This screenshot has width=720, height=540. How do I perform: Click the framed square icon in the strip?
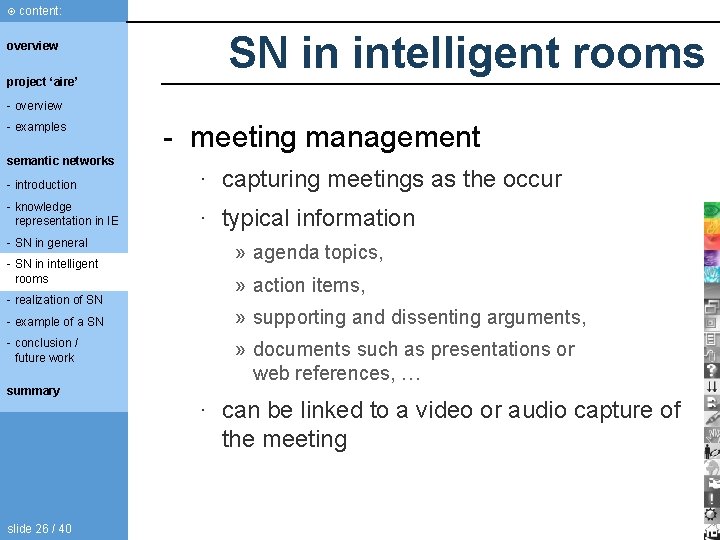pos(712,323)
